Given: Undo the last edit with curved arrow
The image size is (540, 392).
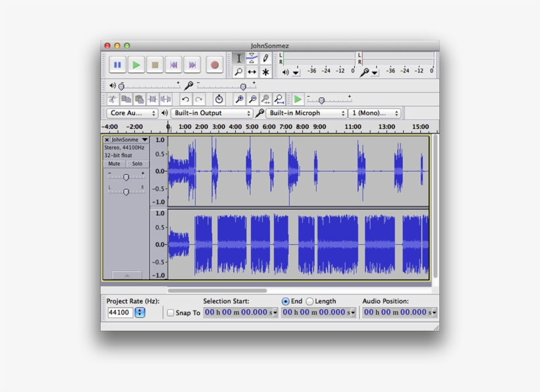Looking at the screenshot, I should (185, 99).
